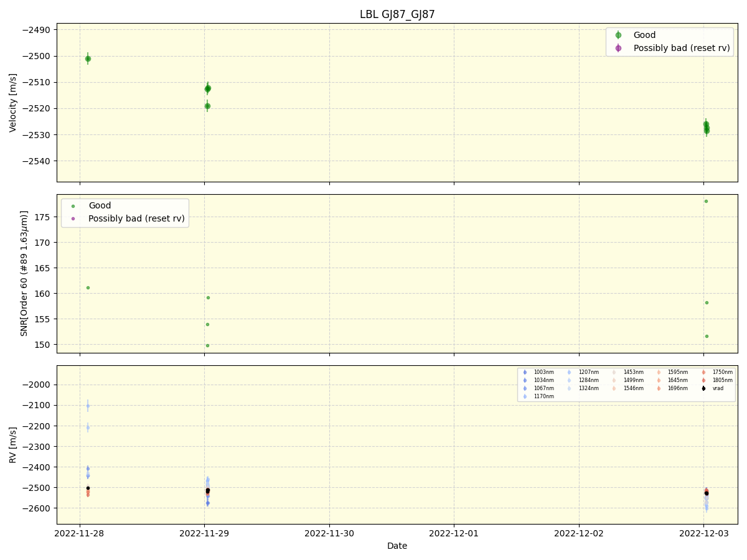Viewport: 747px width, 560px height.
Task: Select 'Good' in the SNR panel legend
Action: pyautogui.click(x=100, y=205)
